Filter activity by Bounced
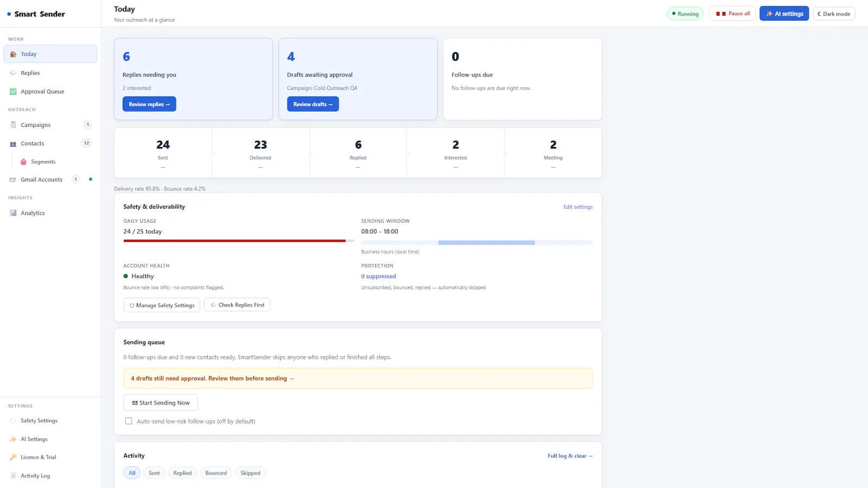This screenshot has width=868, height=488. [216, 473]
